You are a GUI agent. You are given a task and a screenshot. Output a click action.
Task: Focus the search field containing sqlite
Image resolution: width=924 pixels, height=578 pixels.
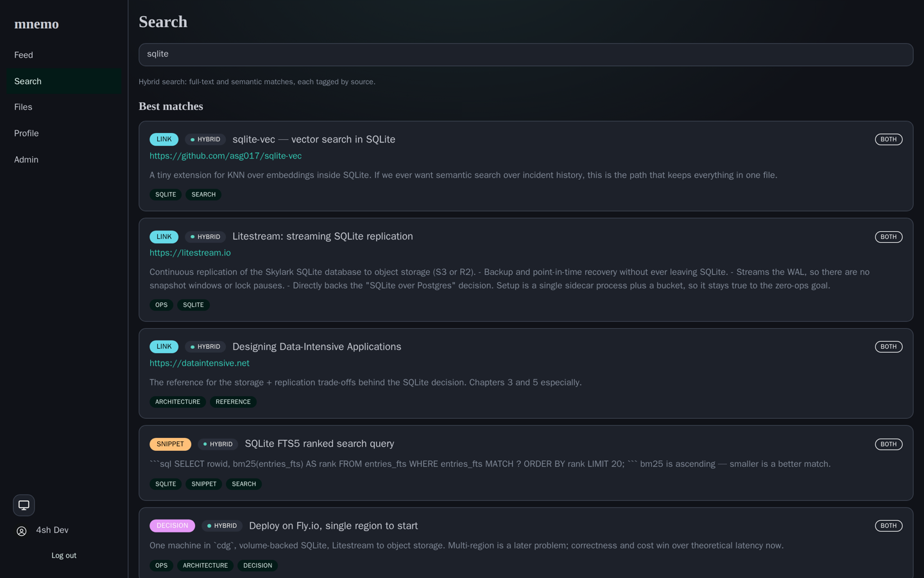526,55
